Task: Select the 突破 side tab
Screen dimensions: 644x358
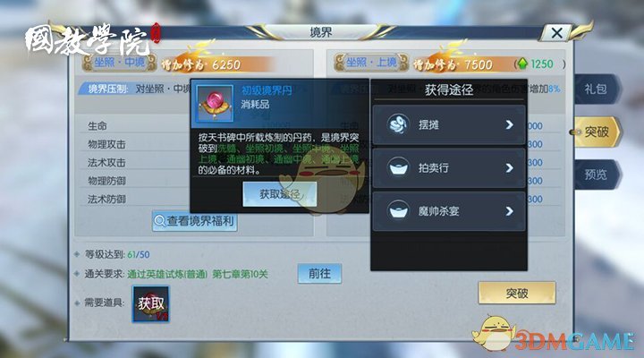Action: (x=597, y=132)
